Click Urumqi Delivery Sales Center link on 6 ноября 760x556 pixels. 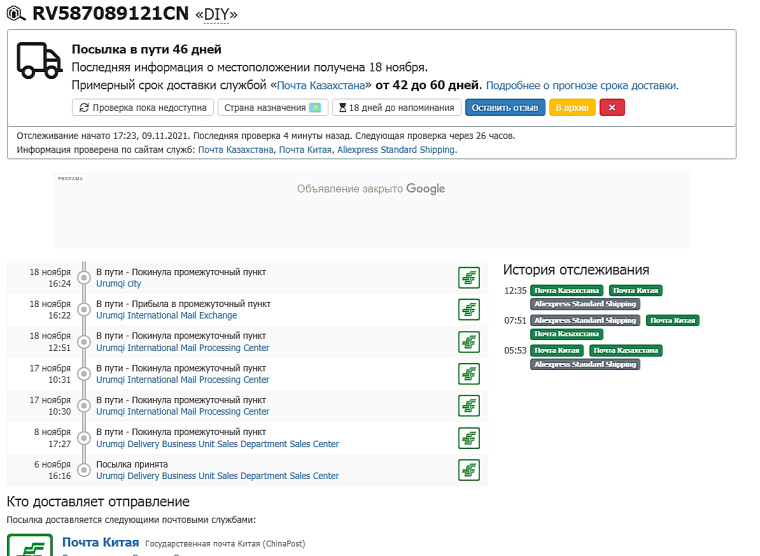coord(218,476)
